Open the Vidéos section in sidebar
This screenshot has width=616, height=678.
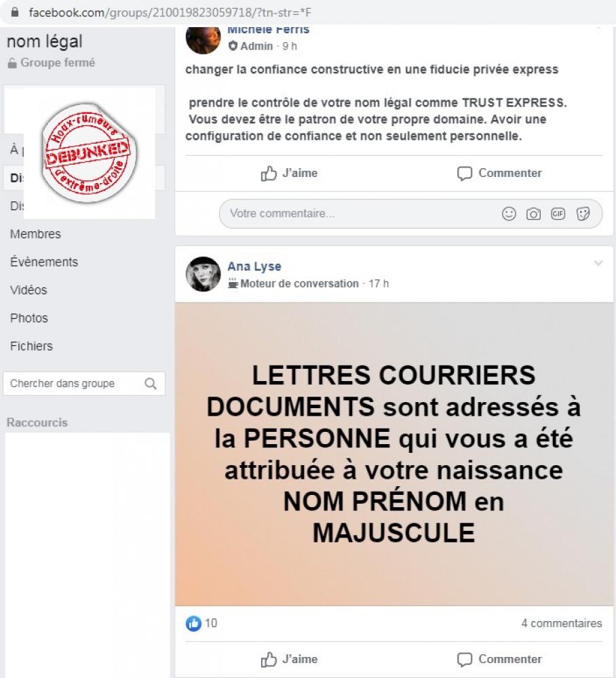tap(28, 290)
